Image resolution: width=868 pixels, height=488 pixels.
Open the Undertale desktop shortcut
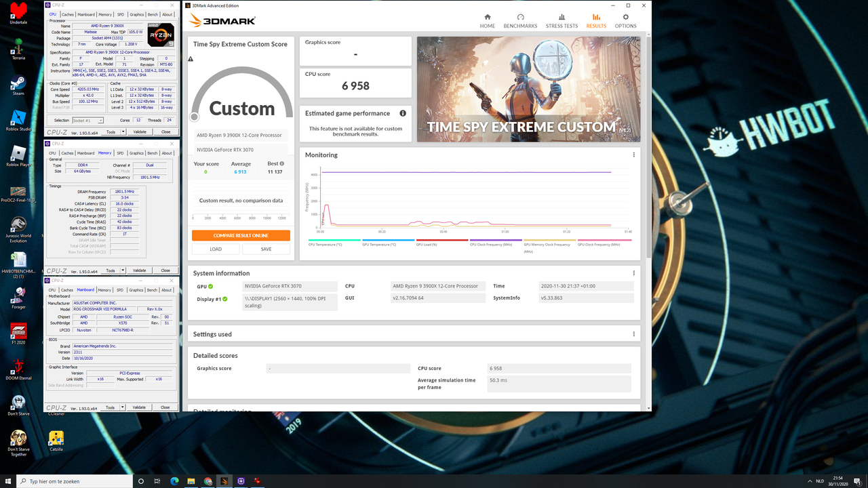[x=18, y=13]
